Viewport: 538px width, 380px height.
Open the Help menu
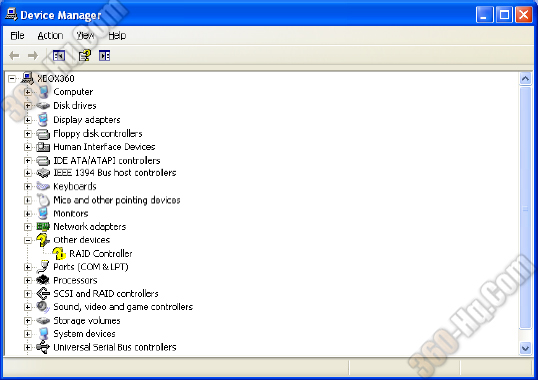[x=117, y=35]
